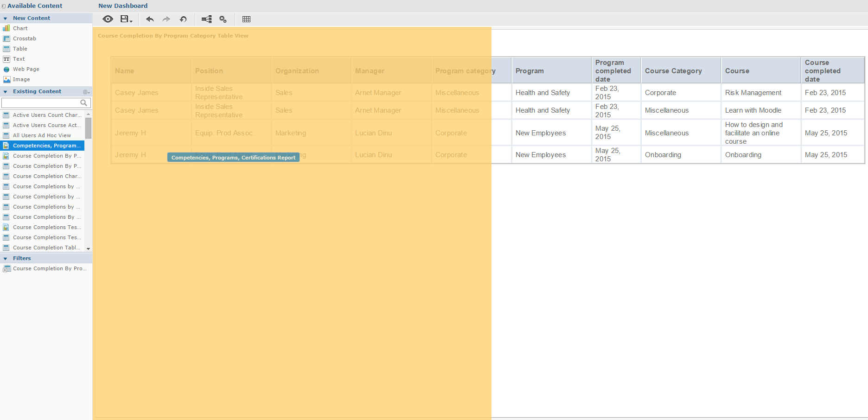
Task: Click the Redo arrow icon
Action: tap(166, 19)
